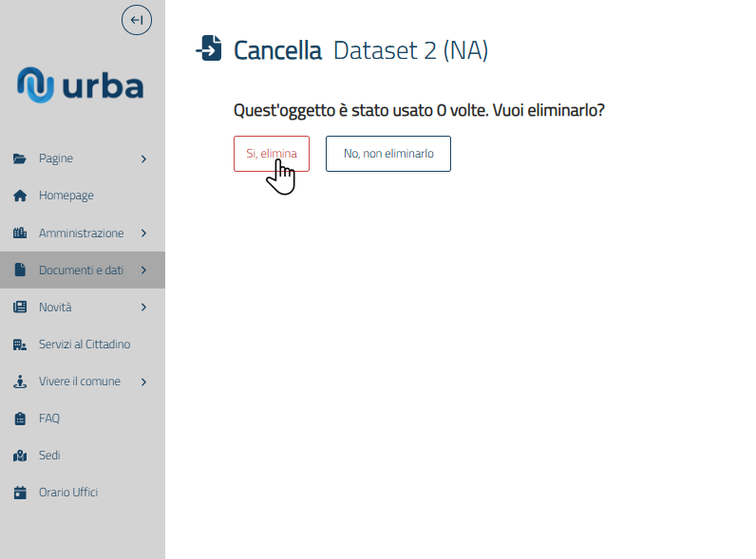Click the Servizi al Cittadino icon
This screenshot has height=559, width=756.
point(19,345)
